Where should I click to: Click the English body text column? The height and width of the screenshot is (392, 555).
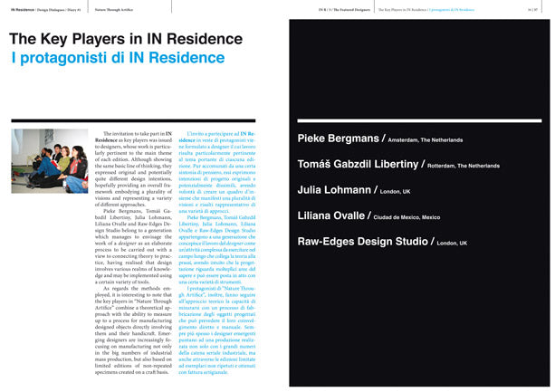click(x=133, y=253)
